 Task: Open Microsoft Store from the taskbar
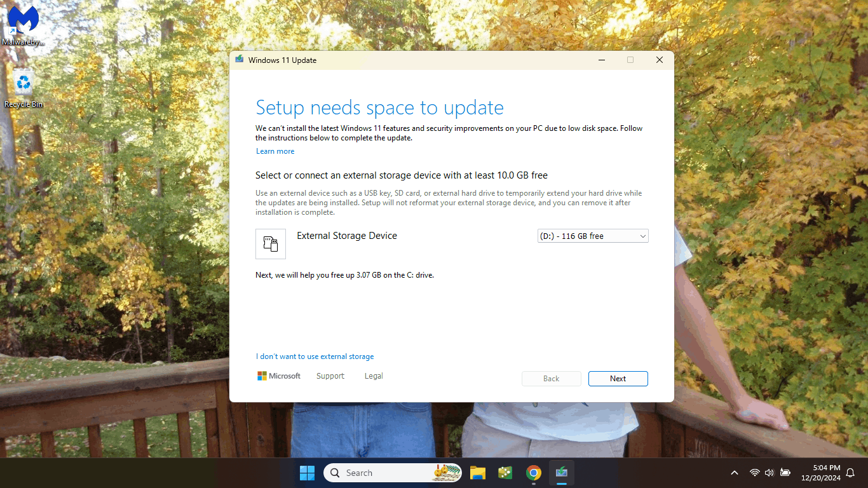click(505, 473)
